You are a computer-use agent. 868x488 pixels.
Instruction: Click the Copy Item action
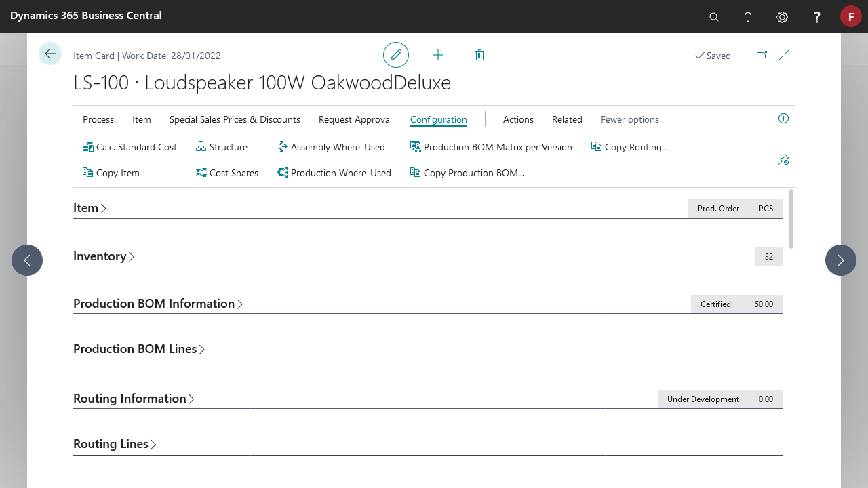tap(111, 173)
